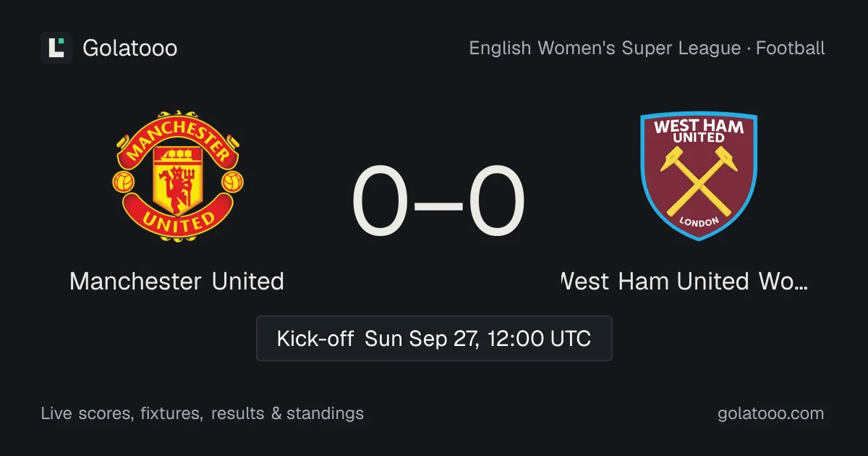Screen dimensions: 868x456
Task: Click the Kick-off label in the badge
Action: point(315,338)
